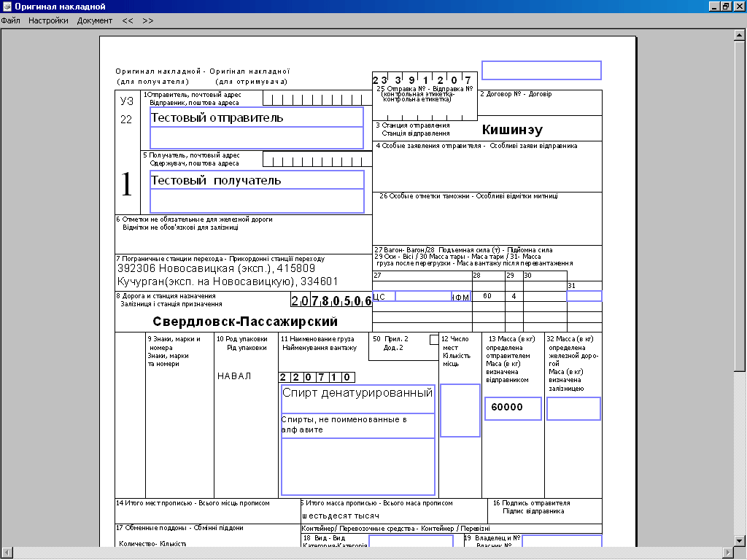
Task: Click label '26 Особые отметки таможни'
Action: pos(424,196)
